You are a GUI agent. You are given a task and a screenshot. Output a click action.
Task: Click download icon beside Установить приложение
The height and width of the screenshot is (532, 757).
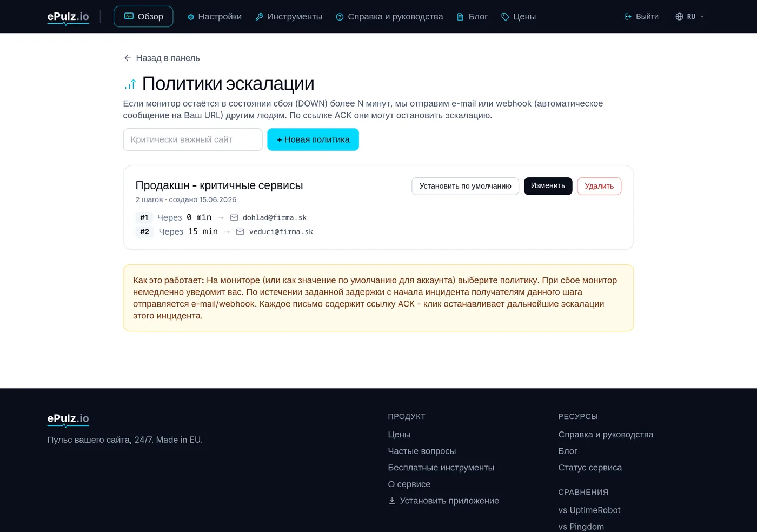coord(392,501)
